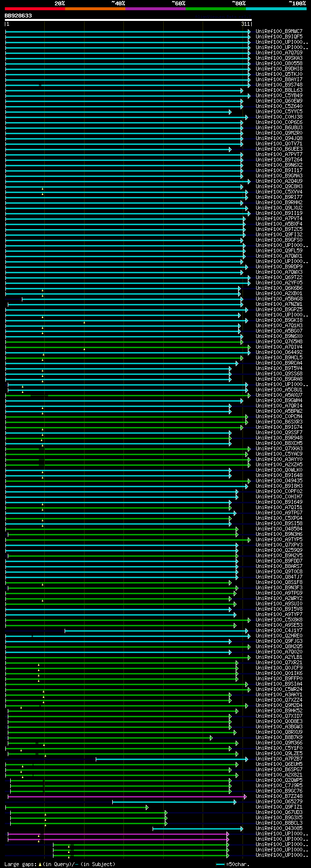This screenshot has height=868, width=311.
Task: Select hit label UniRef100_A2YLB1
Action: 279,657
